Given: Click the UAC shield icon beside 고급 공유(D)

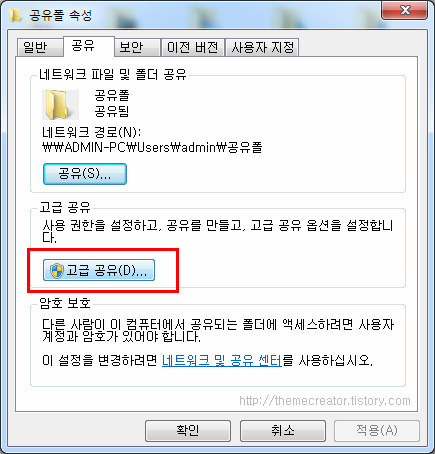Looking at the screenshot, I should [x=57, y=270].
